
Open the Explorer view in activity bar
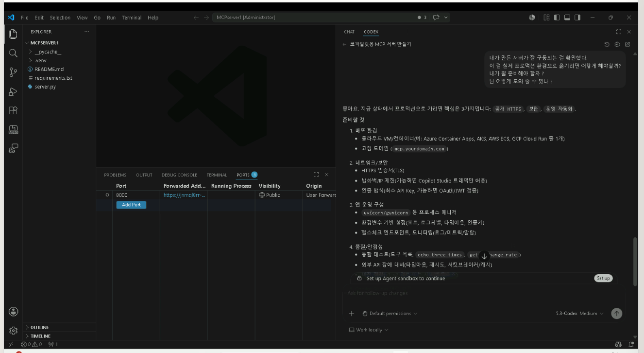pos(13,34)
